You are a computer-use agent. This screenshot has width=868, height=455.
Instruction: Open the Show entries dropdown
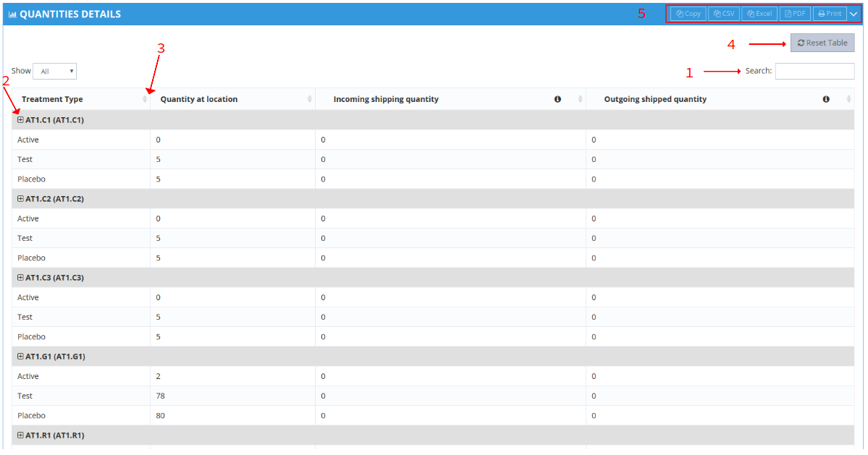click(x=55, y=72)
